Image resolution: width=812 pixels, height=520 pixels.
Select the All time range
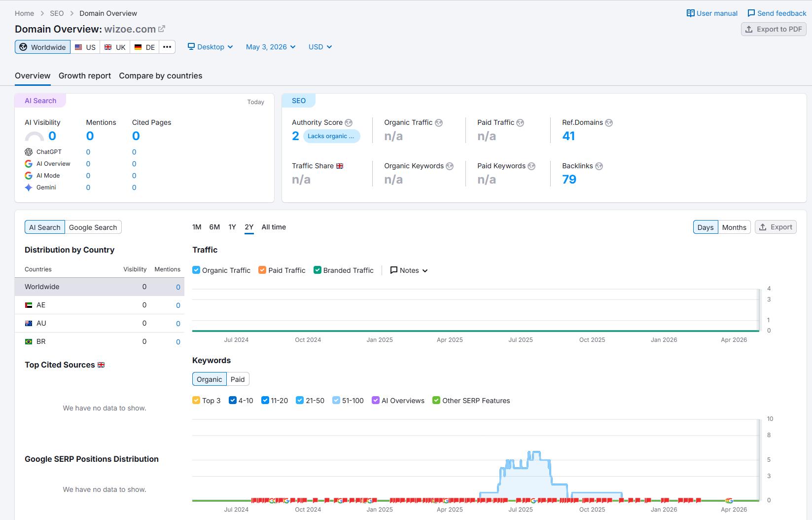click(274, 227)
